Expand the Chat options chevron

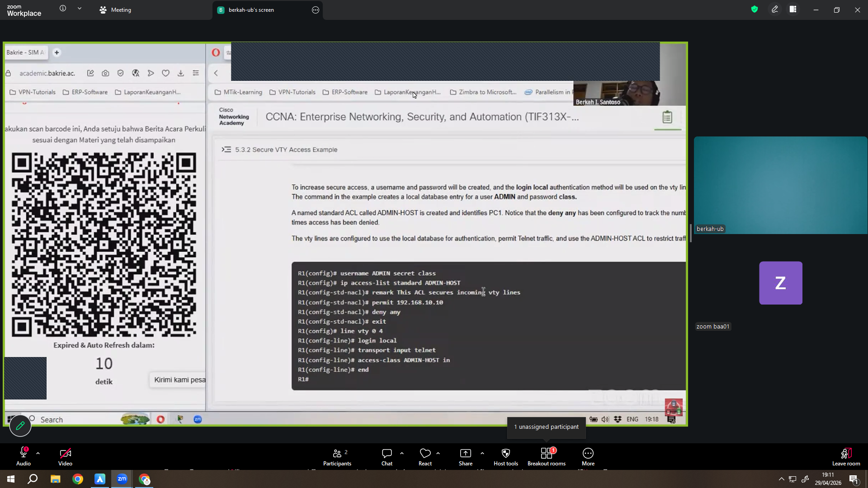coord(402,453)
